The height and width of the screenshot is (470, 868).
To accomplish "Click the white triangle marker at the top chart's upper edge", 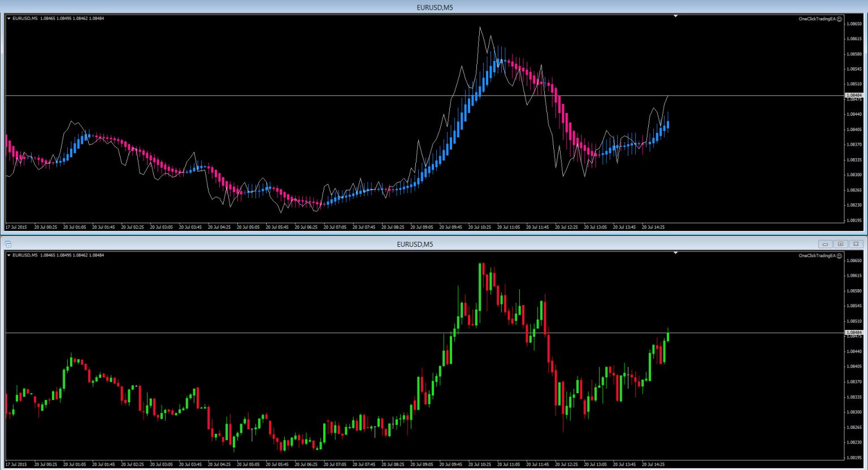I will [x=676, y=16].
